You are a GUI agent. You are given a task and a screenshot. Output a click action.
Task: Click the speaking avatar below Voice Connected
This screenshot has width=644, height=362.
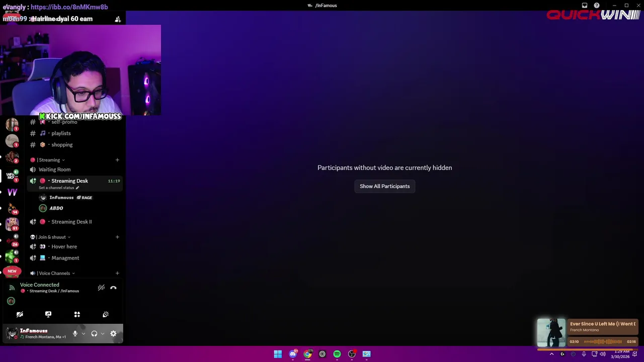pos(11,301)
